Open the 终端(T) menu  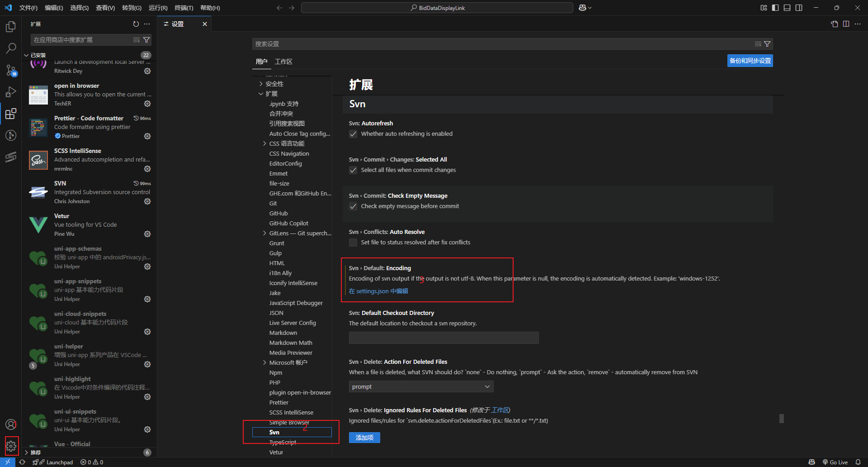tap(184, 8)
